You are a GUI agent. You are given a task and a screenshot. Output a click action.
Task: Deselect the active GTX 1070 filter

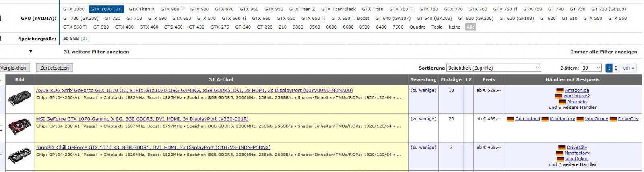coord(106,9)
